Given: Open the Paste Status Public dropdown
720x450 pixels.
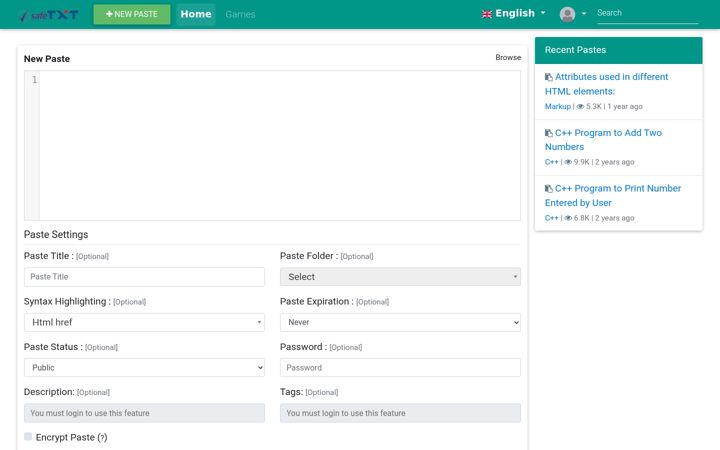Looking at the screenshot, I should (x=144, y=368).
